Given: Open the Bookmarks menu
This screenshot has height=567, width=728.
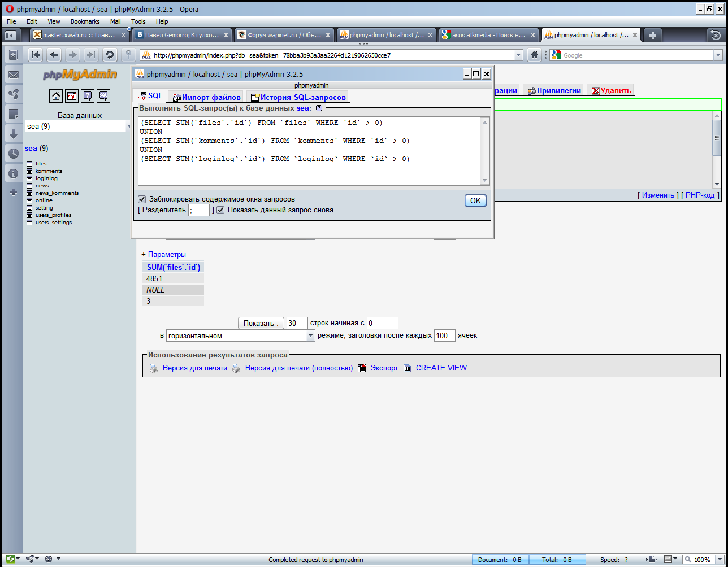Looking at the screenshot, I should pyautogui.click(x=85, y=21).
